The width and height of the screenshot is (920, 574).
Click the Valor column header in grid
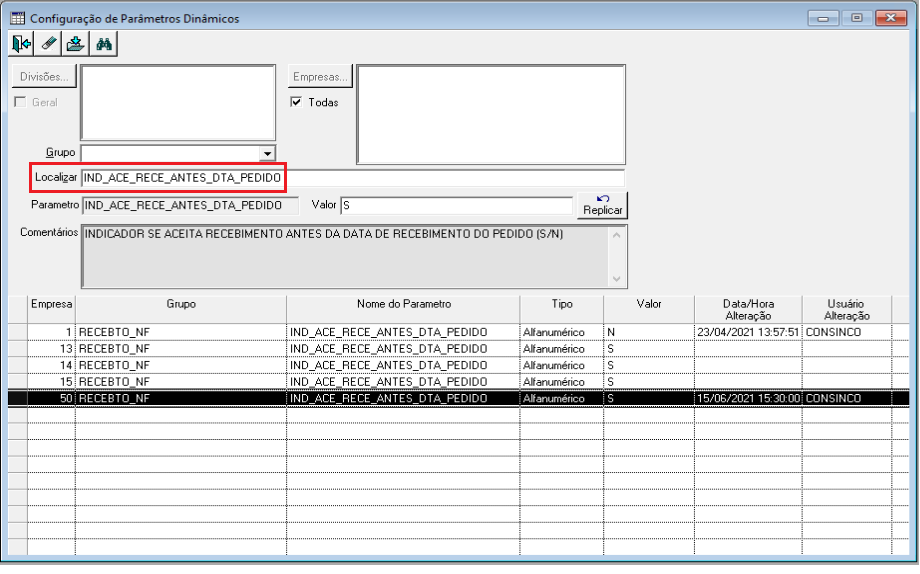pos(649,309)
